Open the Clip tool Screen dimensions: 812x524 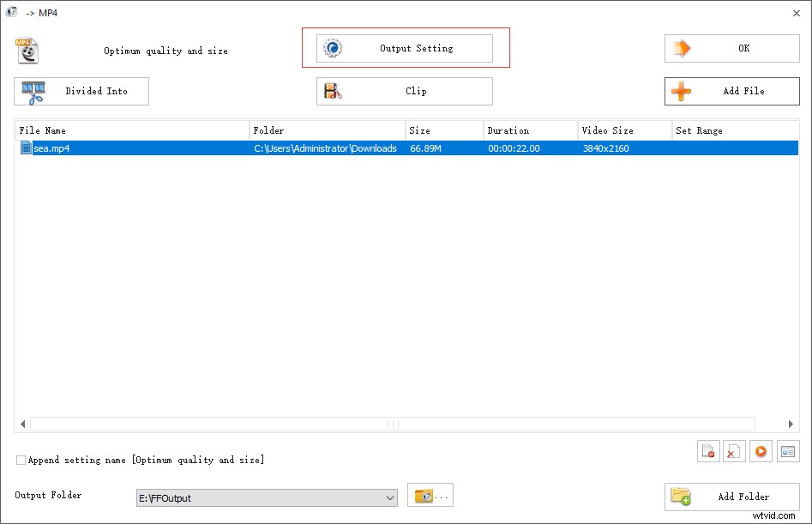point(403,90)
